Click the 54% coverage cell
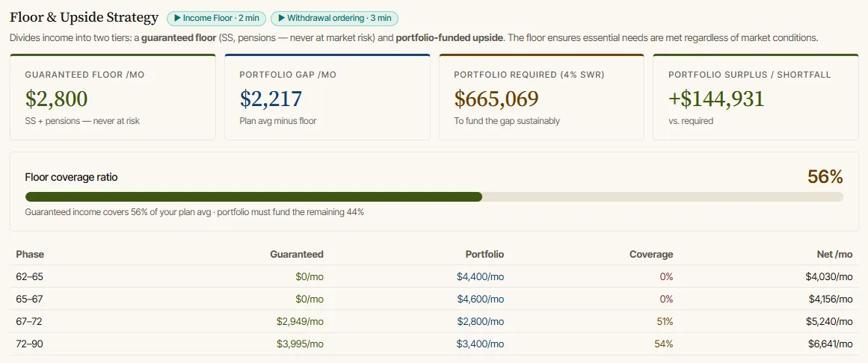The width and height of the screenshot is (868, 363). tap(665, 344)
